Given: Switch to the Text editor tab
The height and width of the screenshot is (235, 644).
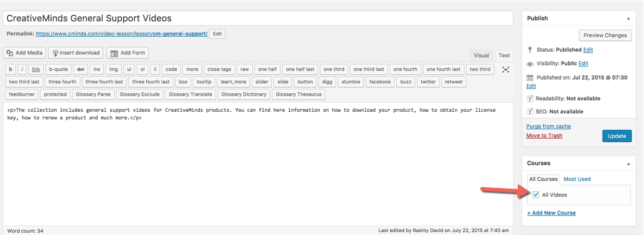Looking at the screenshot, I should pos(504,56).
